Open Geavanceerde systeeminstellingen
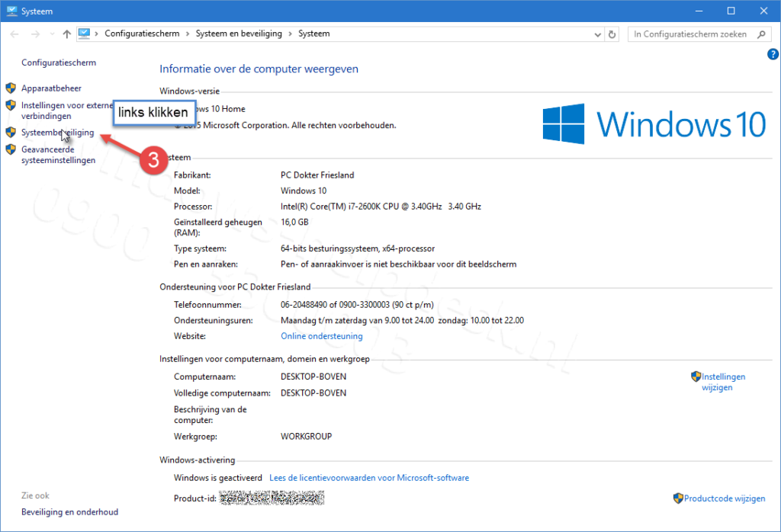The height and width of the screenshot is (532, 781). click(58, 155)
